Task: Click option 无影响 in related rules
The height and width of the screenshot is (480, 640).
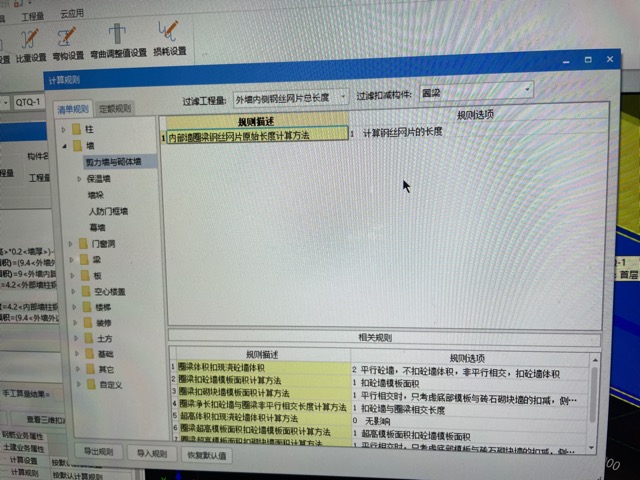Action: (x=378, y=421)
